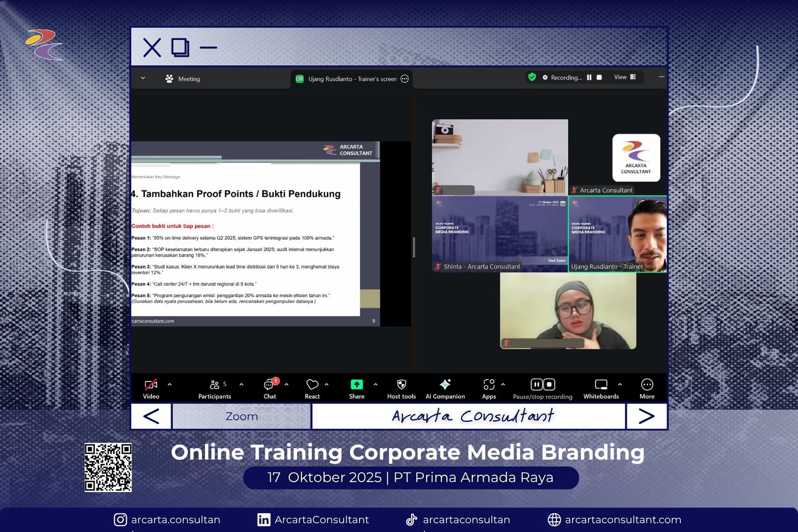
Task: Click Pause/stop recording button
Action: (x=543, y=389)
